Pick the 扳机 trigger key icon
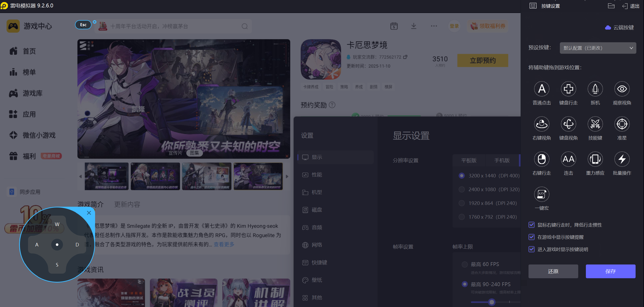Viewport: 644px width, 307px height. pyautogui.click(x=595, y=89)
